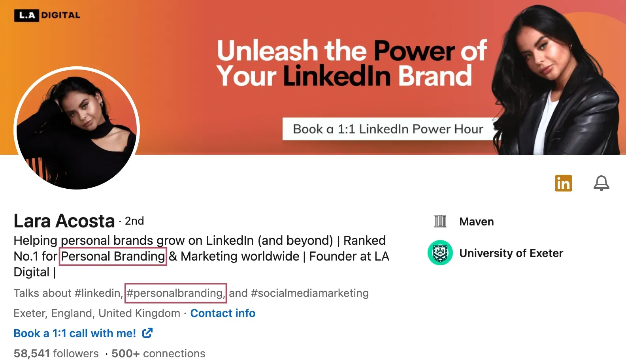The height and width of the screenshot is (364, 626).
Task: Click the Maven company logo icon
Action: coord(440,221)
